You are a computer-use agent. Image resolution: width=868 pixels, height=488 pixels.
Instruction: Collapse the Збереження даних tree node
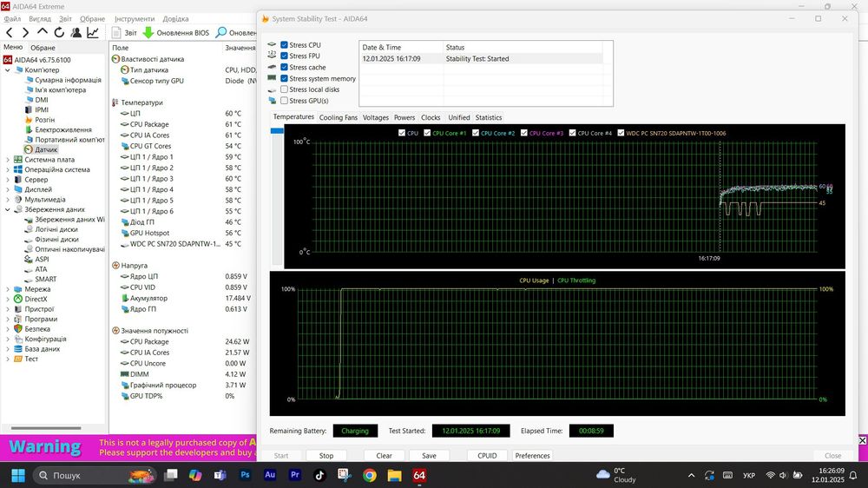(x=8, y=209)
